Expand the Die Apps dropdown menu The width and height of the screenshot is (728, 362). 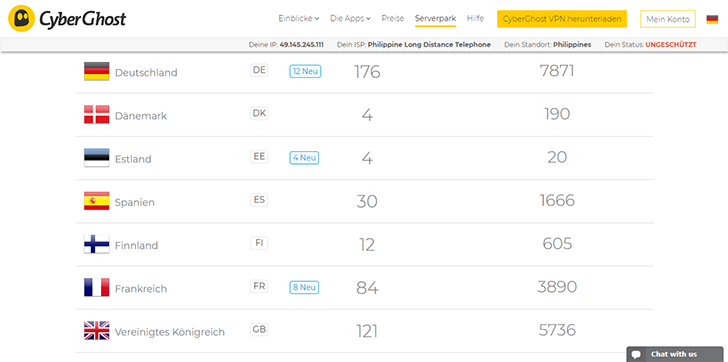350,19
